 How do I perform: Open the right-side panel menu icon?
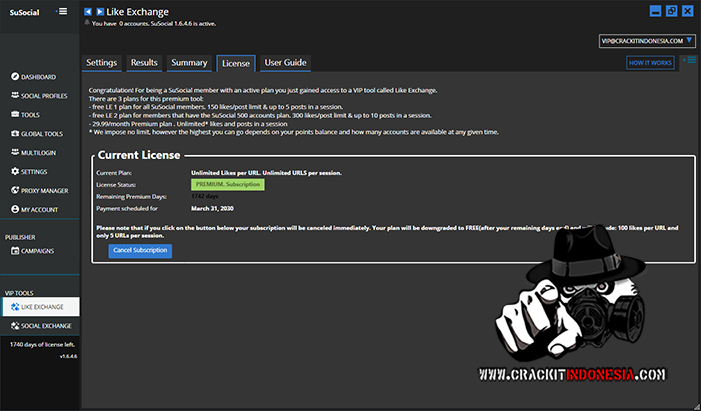click(x=690, y=61)
